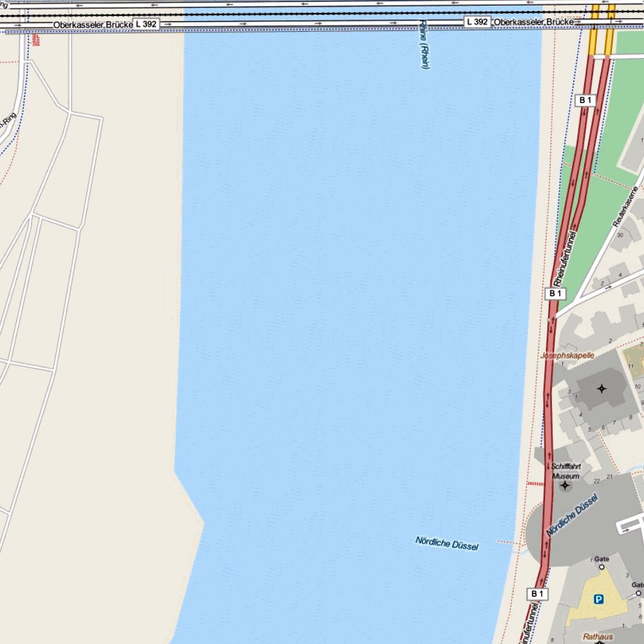Screen dimensions: 644x644
Task: Select the second Gate marker on the right edge
Action: 638,593
